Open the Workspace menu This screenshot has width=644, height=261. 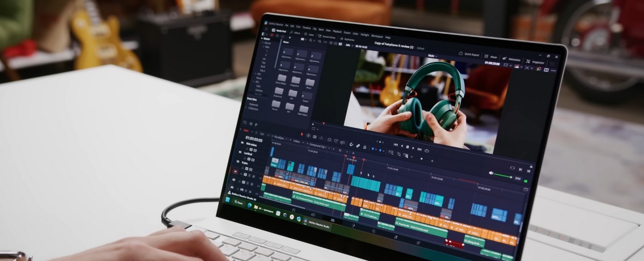pyautogui.click(x=377, y=36)
